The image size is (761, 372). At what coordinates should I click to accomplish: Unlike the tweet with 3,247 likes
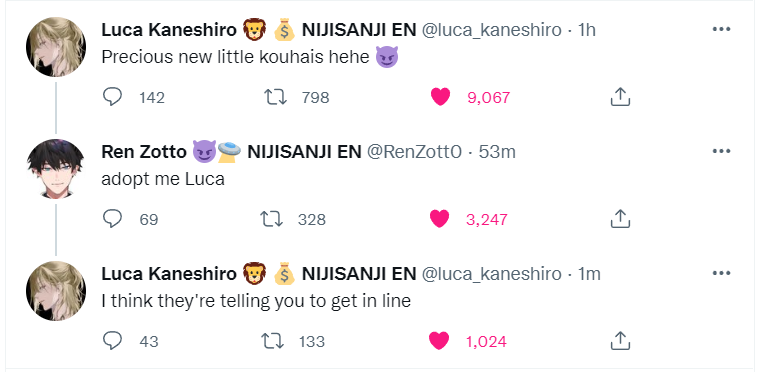click(440, 219)
